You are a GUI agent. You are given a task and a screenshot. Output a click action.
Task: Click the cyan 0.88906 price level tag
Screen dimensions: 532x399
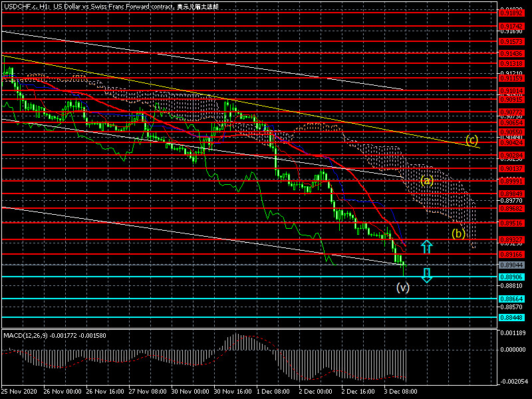(511, 277)
